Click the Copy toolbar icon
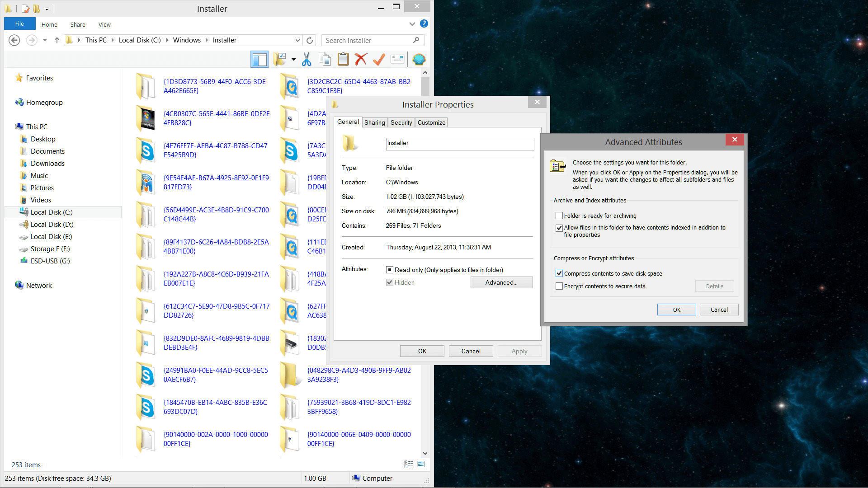The width and height of the screenshot is (868, 488). coord(325,59)
